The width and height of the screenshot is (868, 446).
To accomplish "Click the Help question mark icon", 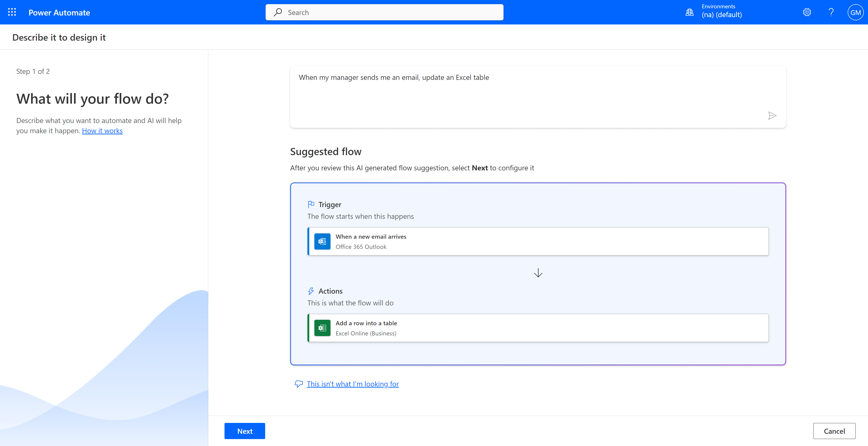I will 831,12.
